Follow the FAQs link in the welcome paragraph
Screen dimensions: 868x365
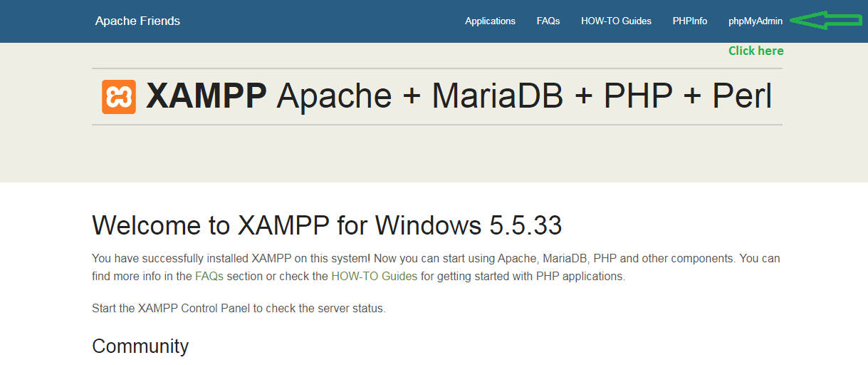click(x=209, y=276)
